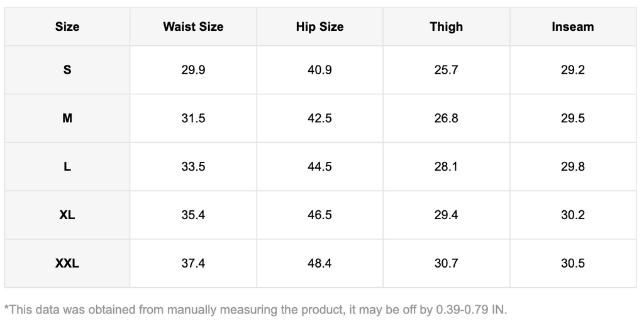
Task: Click the Size column header
Action: (67, 26)
